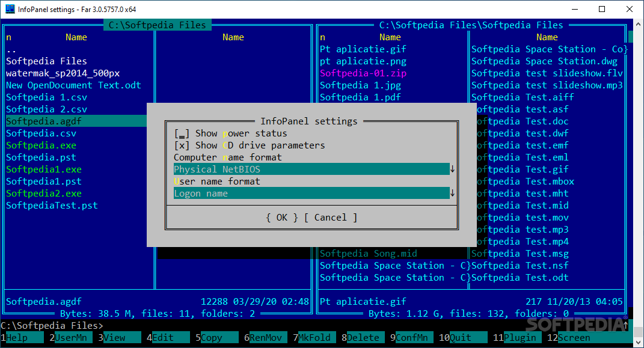Open Help with the 1Help key label
Image resolution: width=644 pixels, height=348 pixels.
tap(22, 338)
